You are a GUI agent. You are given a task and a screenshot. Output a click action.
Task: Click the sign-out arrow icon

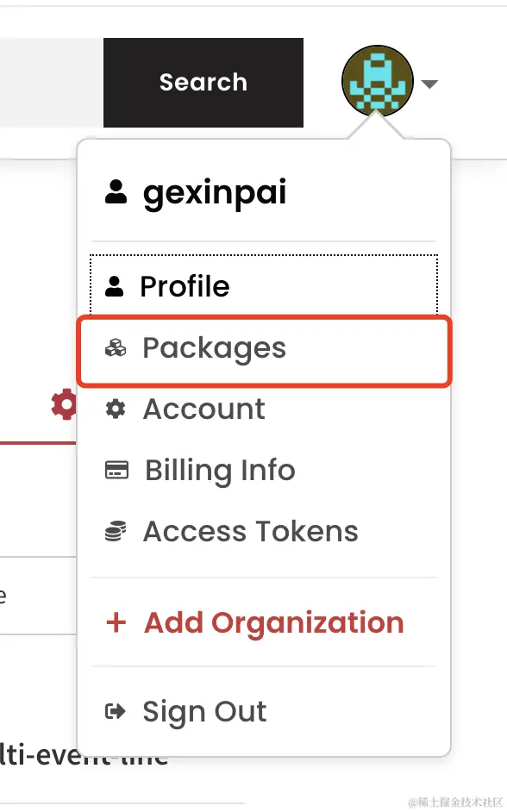(116, 711)
